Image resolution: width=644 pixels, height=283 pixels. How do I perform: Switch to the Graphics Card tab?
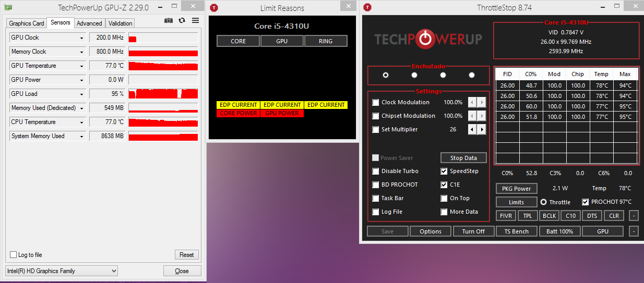[27, 23]
